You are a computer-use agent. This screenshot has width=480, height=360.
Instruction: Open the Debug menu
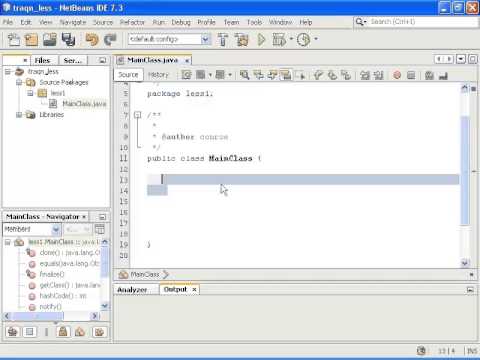[x=181, y=22]
